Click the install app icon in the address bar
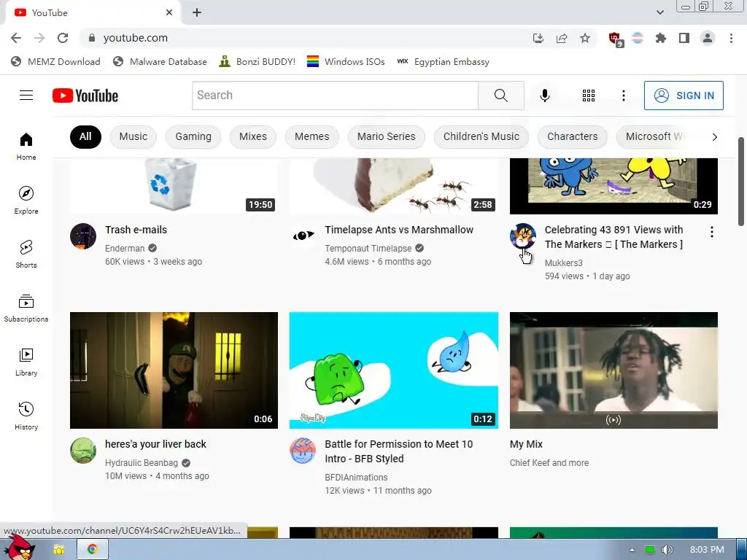The image size is (747, 560). (538, 38)
